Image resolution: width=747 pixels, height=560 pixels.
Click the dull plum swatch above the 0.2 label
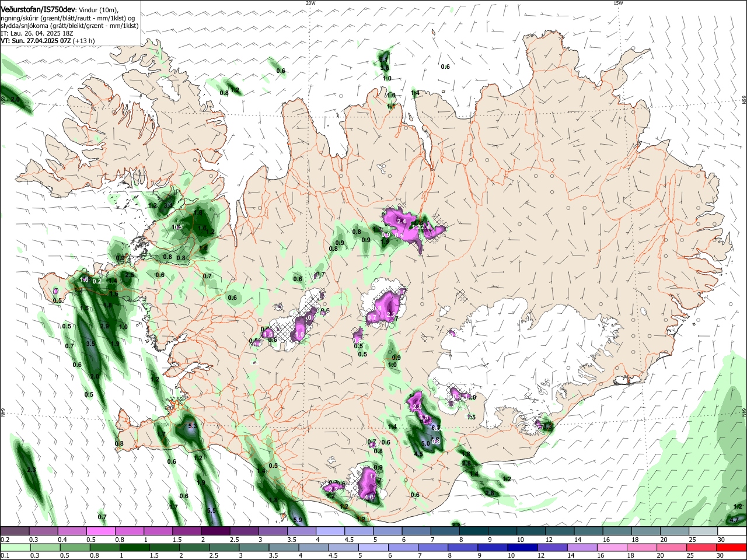(15, 531)
